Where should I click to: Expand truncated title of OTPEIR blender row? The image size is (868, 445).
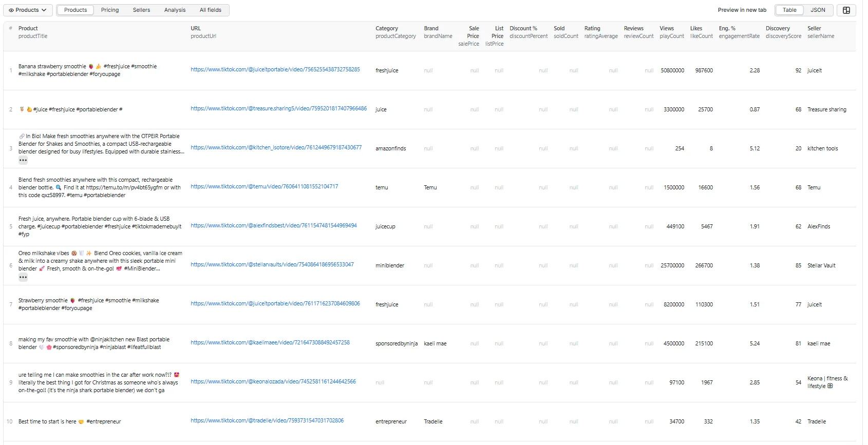[23, 160]
